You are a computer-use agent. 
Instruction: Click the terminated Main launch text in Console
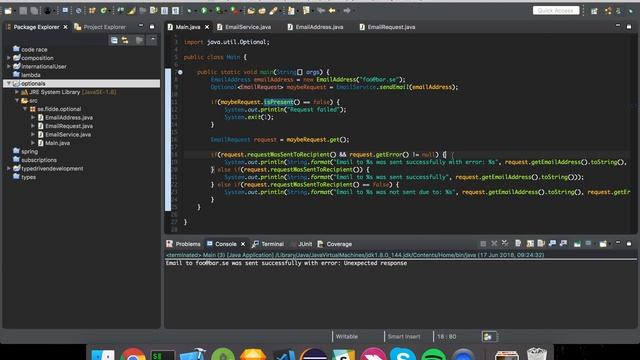[355, 255]
